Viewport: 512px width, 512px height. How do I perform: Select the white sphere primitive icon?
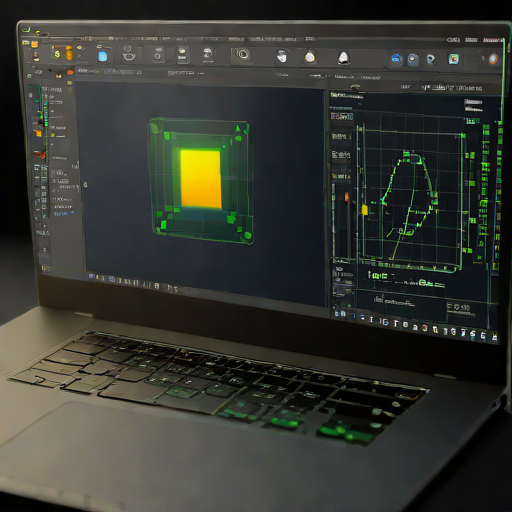310,57
